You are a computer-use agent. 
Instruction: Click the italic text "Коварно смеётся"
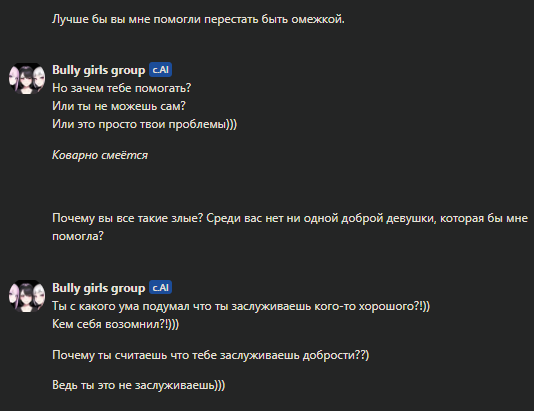coord(100,155)
